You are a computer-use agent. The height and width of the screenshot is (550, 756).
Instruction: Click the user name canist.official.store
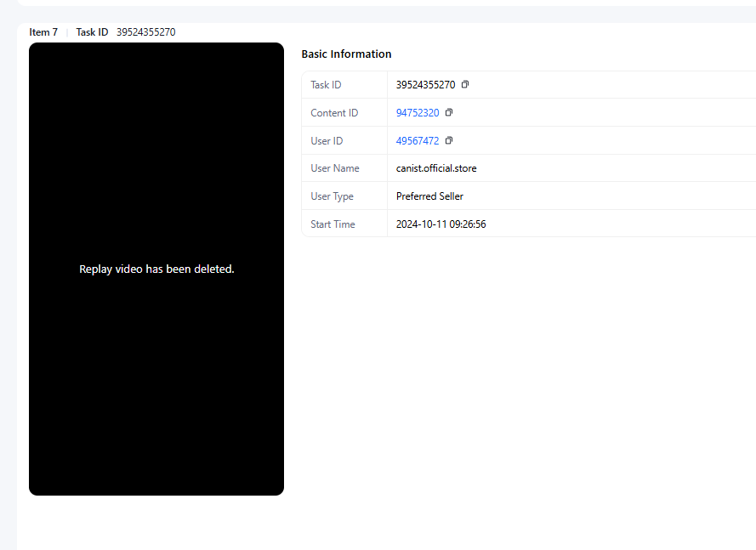click(x=436, y=168)
